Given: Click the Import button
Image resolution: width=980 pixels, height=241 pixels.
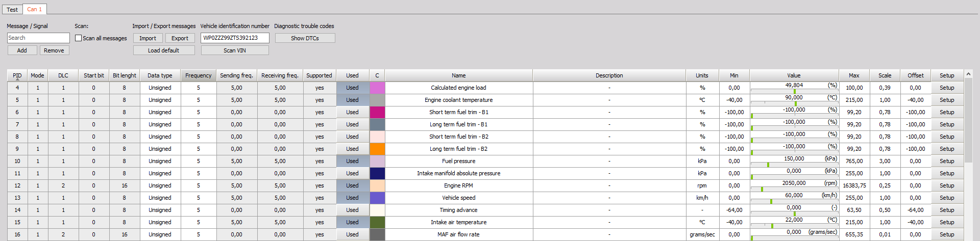Looking at the screenshot, I should coord(148,38).
